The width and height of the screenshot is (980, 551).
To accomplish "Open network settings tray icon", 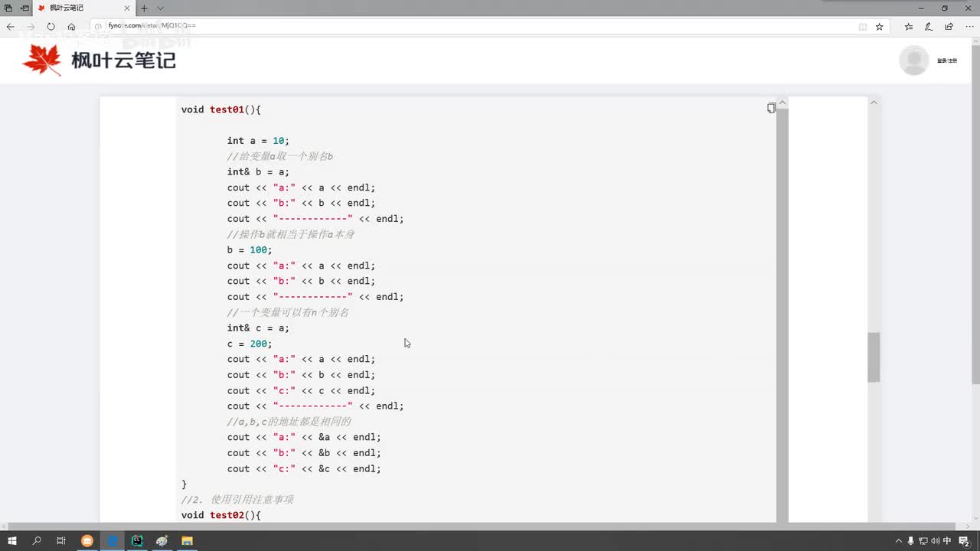I will tap(923, 541).
